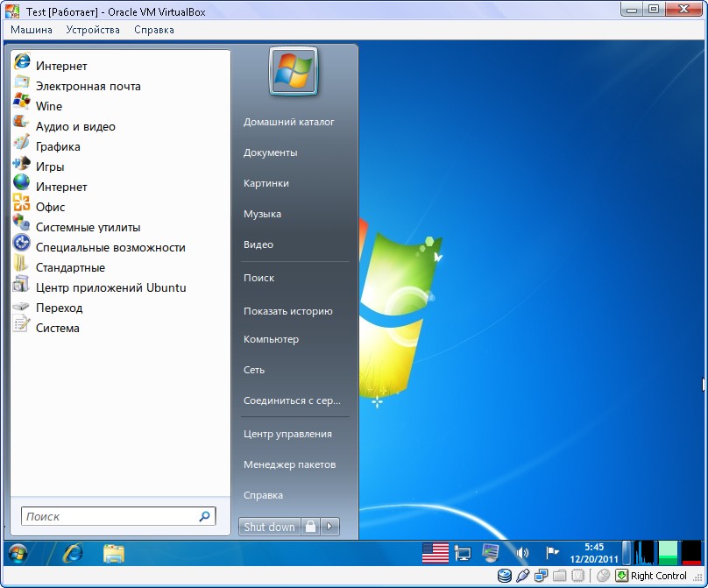The width and height of the screenshot is (708, 588).
Task: Open Картинки in start menu
Action: click(x=266, y=183)
